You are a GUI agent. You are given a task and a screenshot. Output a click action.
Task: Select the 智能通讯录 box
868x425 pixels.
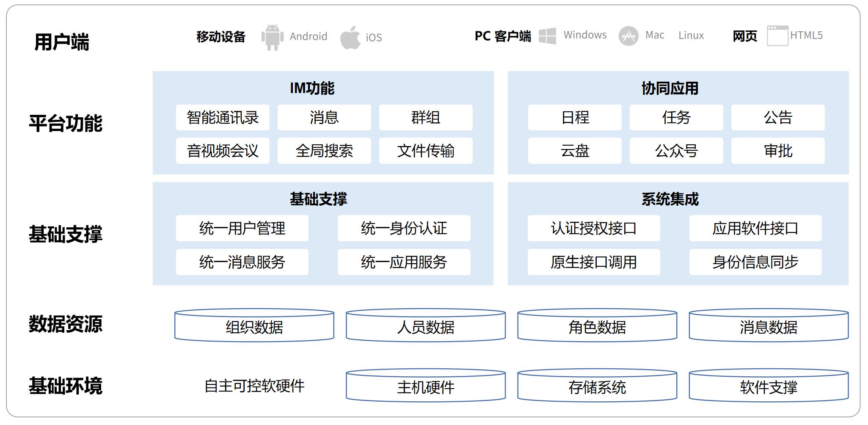[223, 117]
